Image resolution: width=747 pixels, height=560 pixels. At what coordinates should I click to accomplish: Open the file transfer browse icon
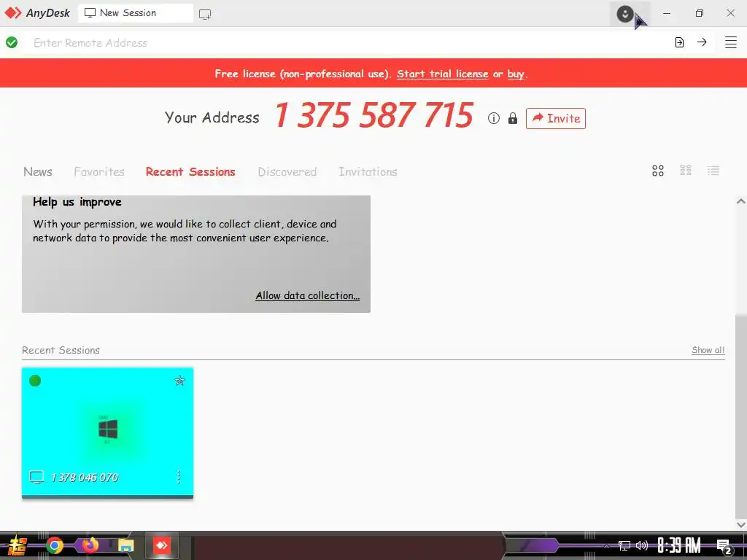click(679, 42)
